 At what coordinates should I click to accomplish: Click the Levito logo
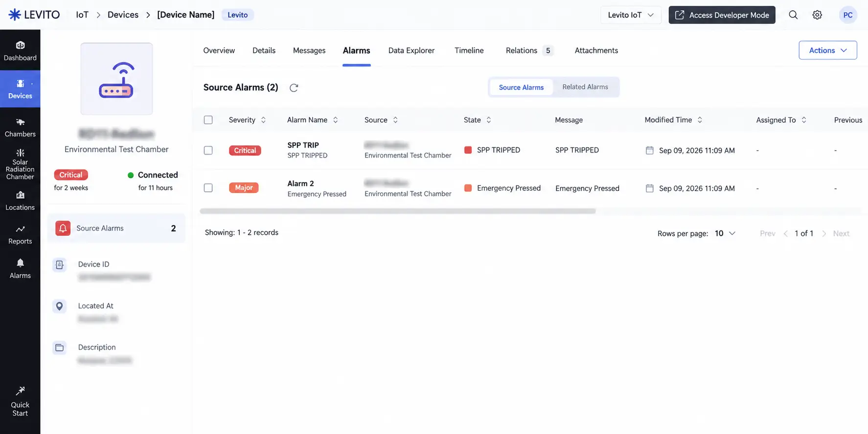tap(34, 15)
